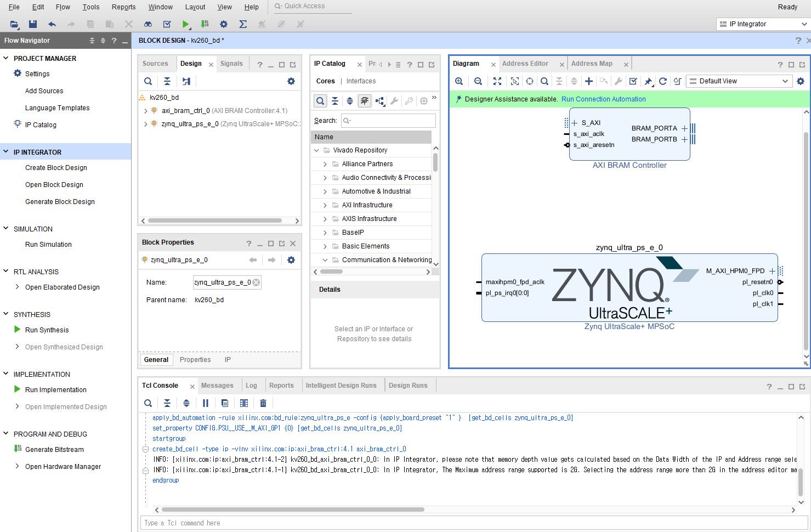Select the Design Runs tab
Viewport: 811px width, 532px height.
coord(408,386)
